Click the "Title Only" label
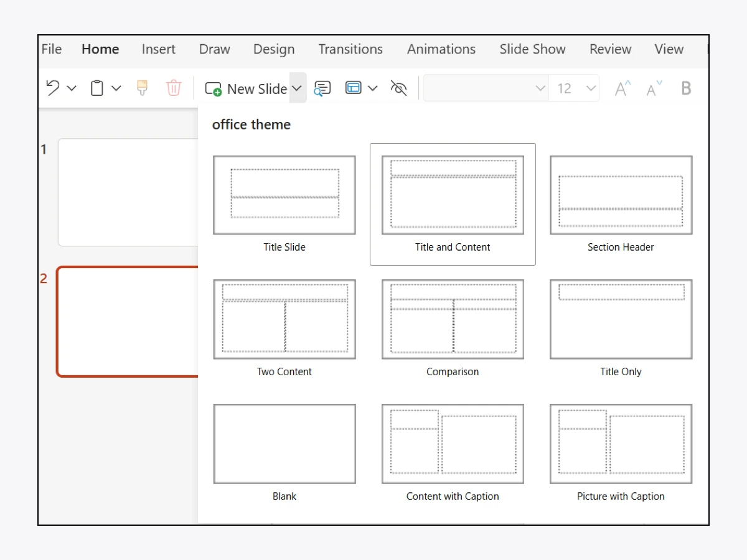Screen dimensions: 747x560 pos(621,371)
